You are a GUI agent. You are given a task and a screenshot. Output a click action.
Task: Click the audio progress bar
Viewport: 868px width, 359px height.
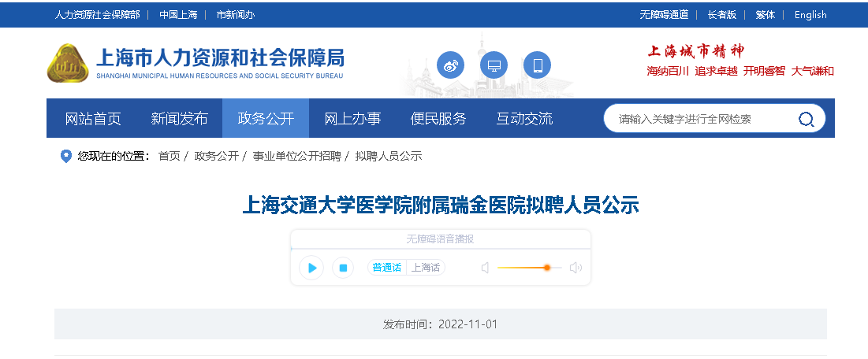(441, 249)
